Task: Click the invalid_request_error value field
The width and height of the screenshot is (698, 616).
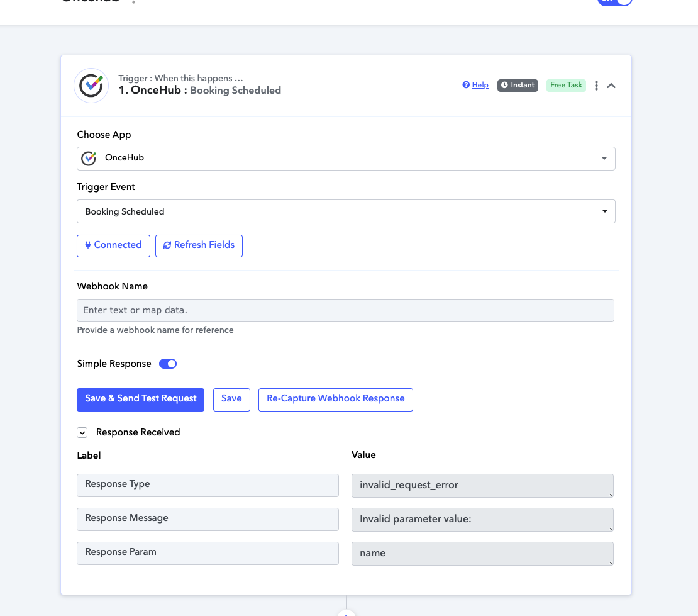Action: [482, 486]
